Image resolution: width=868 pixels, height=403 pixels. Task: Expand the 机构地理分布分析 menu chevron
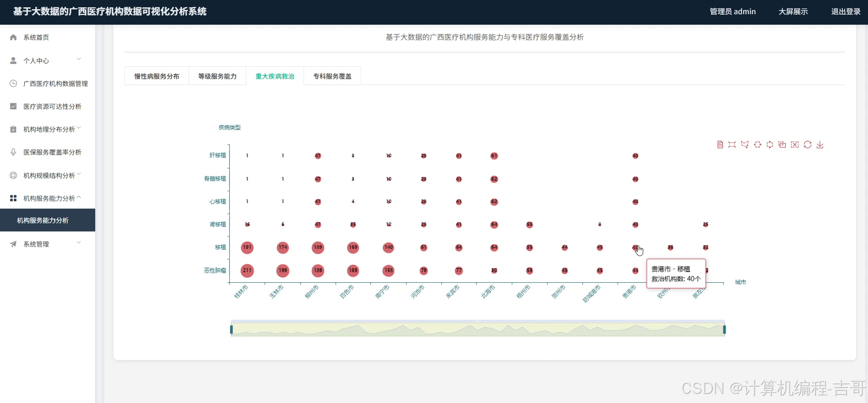79,128
